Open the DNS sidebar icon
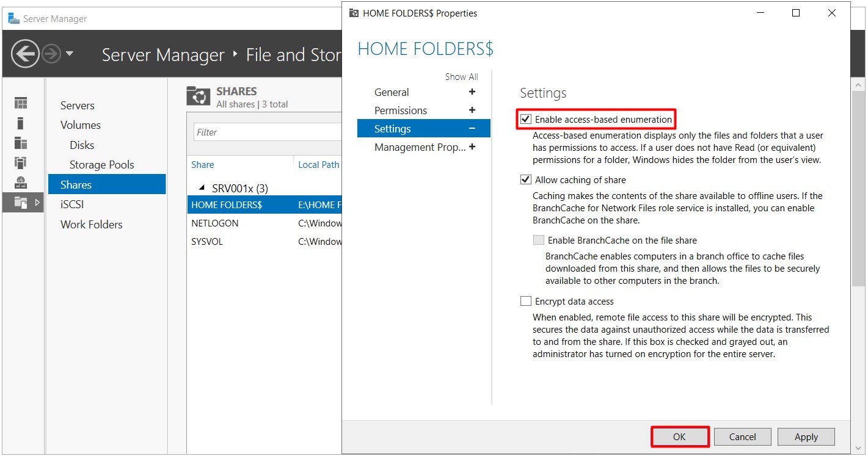 point(21,182)
